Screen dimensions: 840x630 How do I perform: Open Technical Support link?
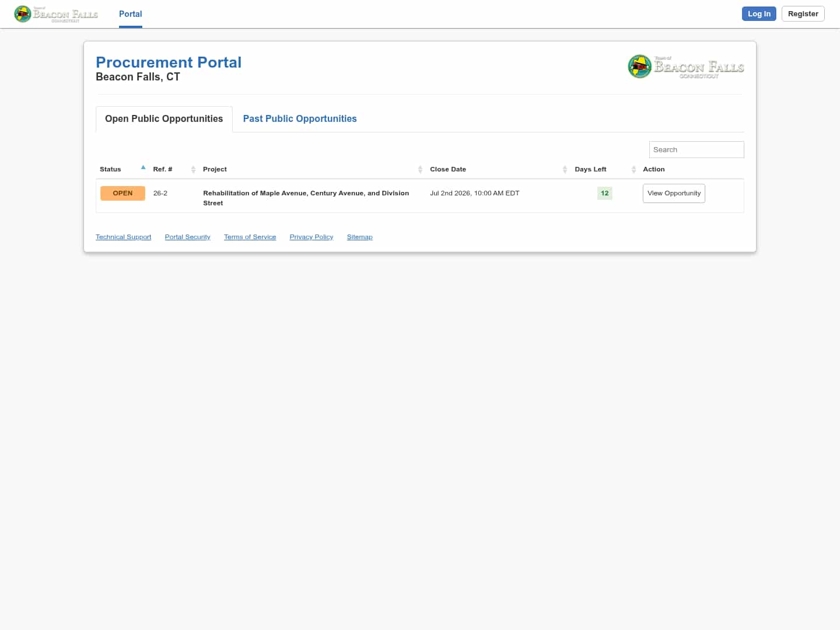123,237
